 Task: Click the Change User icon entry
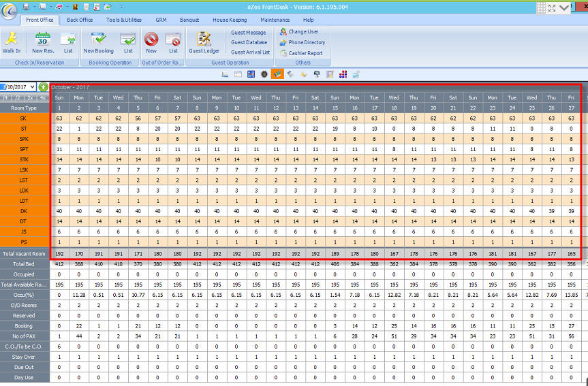[299, 32]
